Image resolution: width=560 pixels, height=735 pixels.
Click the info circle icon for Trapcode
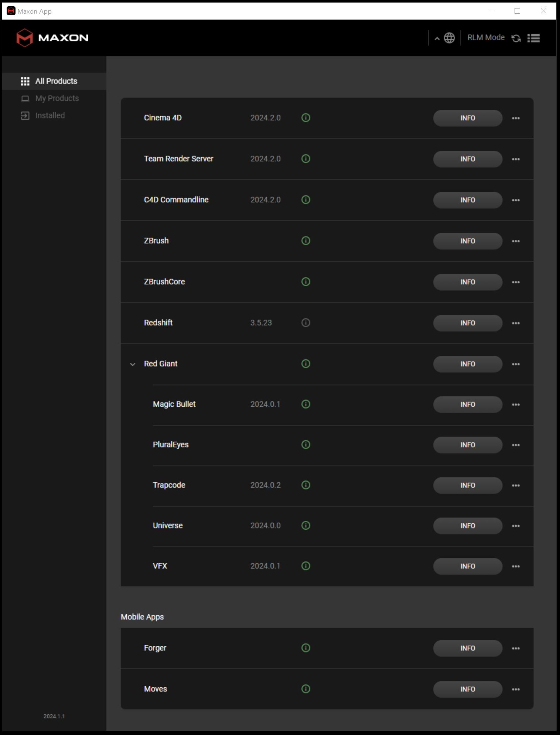(306, 485)
